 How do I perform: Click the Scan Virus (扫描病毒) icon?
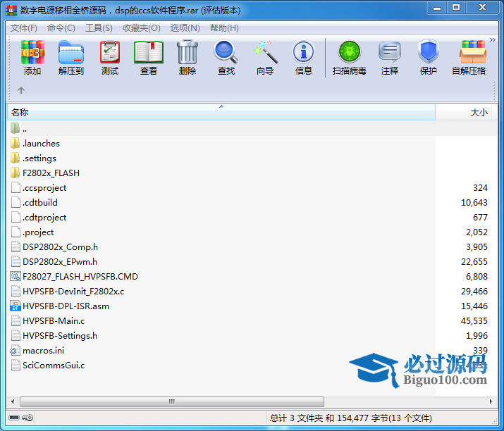(x=350, y=52)
